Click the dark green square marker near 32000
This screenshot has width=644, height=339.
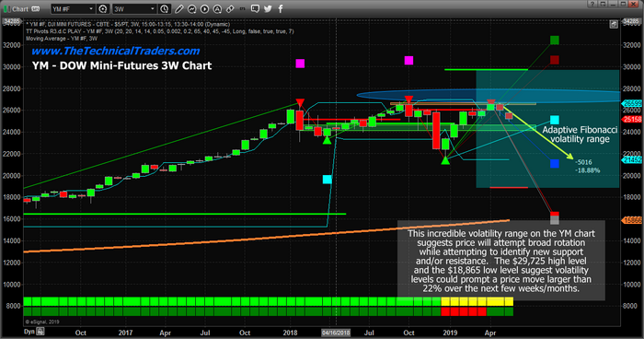click(x=555, y=40)
